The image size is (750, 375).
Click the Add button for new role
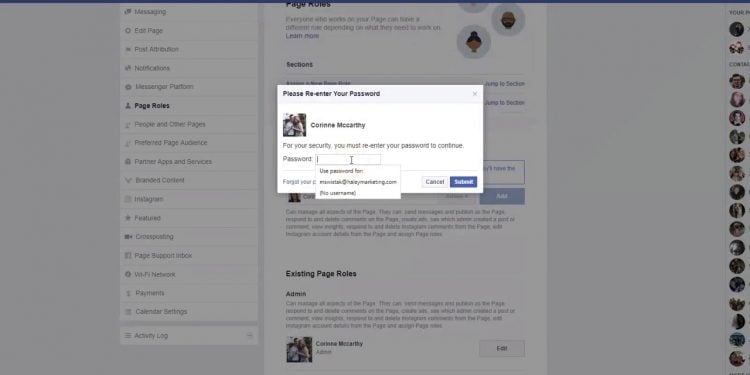502,196
